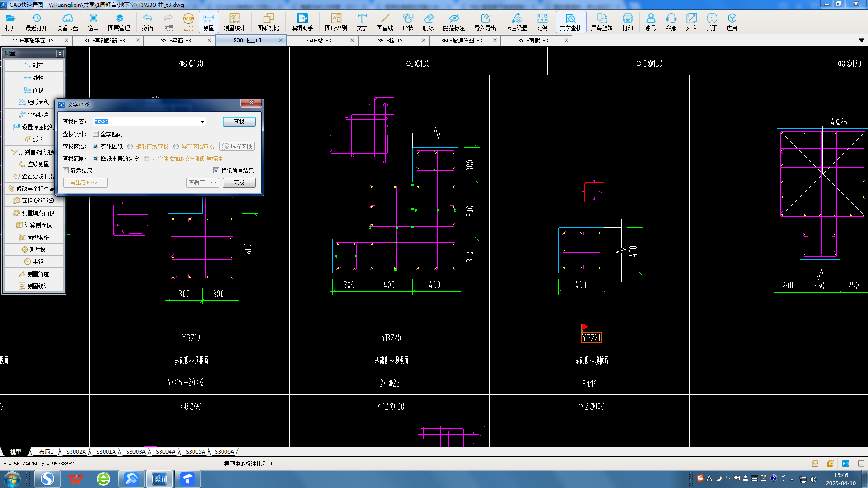This screenshot has height=488, width=868.
Task: Click the 选择区域 button
Action: click(x=237, y=146)
